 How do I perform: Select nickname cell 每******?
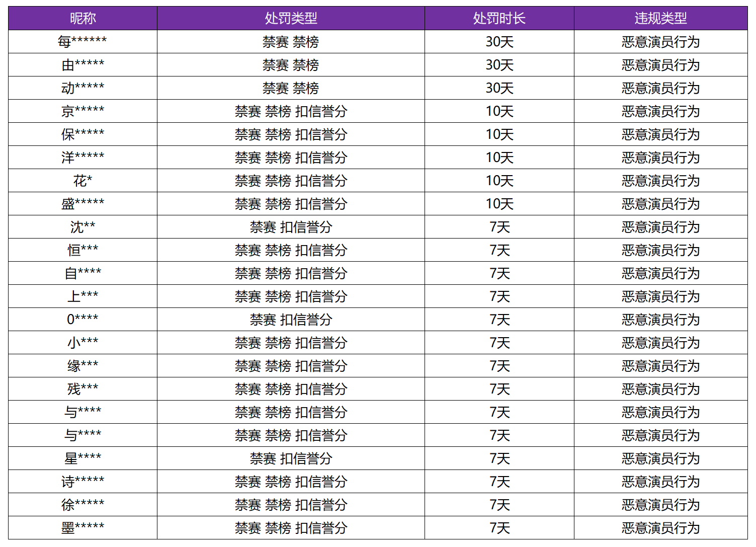[x=82, y=42]
